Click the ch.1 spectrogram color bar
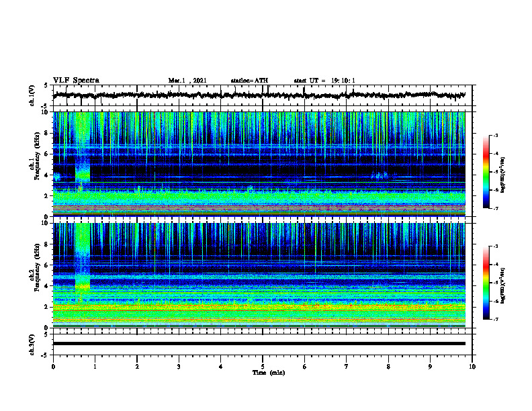 pyautogui.click(x=486, y=172)
